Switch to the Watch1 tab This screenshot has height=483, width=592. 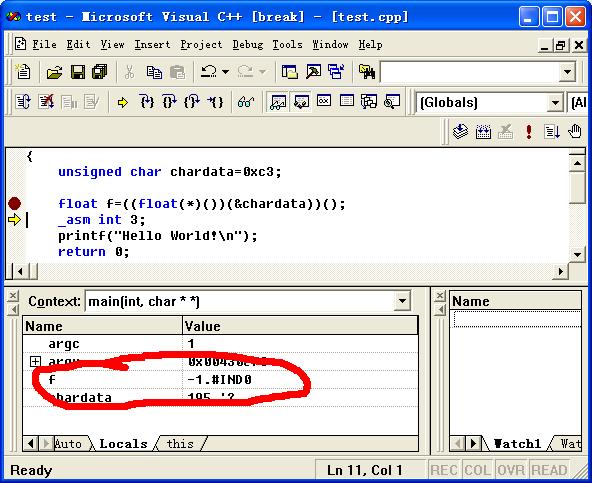517,443
